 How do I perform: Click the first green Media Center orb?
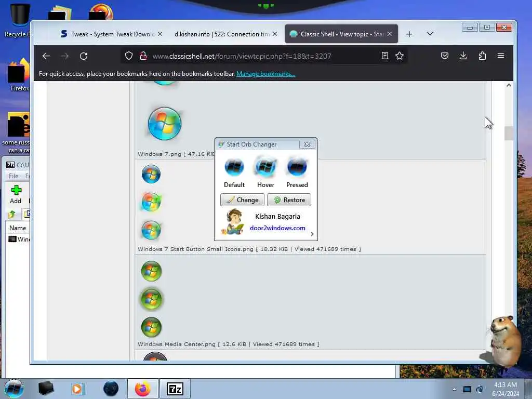(x=151, y=271)
